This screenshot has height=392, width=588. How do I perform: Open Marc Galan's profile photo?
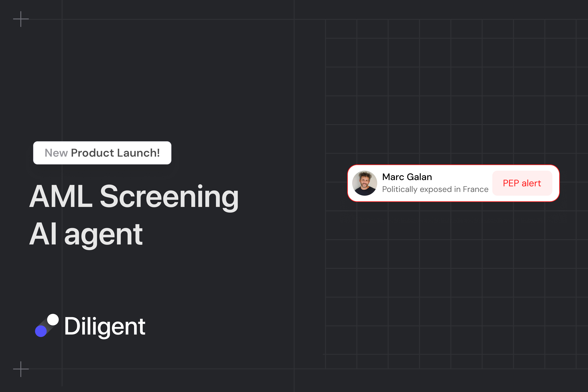(364, 183)
